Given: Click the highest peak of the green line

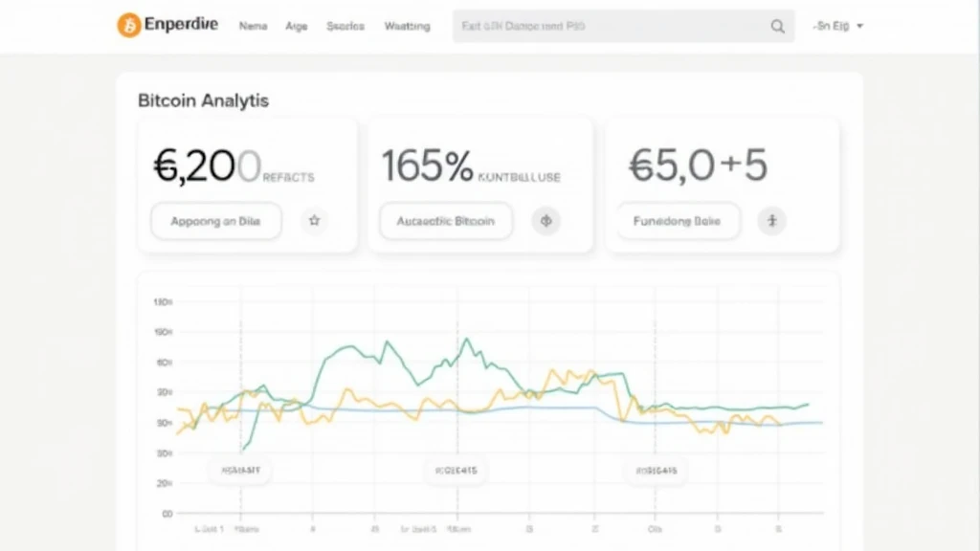Looking at the screenshot, I should click(466, 339).
